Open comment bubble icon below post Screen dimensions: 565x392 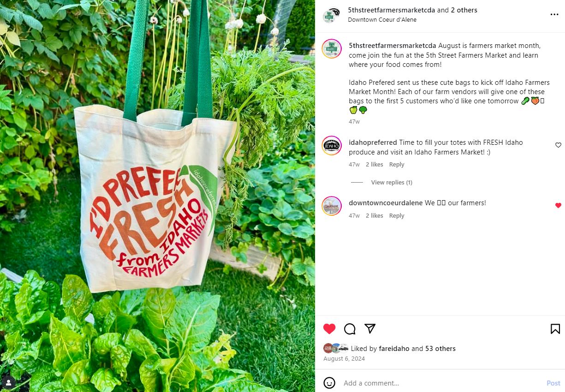point(350,329)
